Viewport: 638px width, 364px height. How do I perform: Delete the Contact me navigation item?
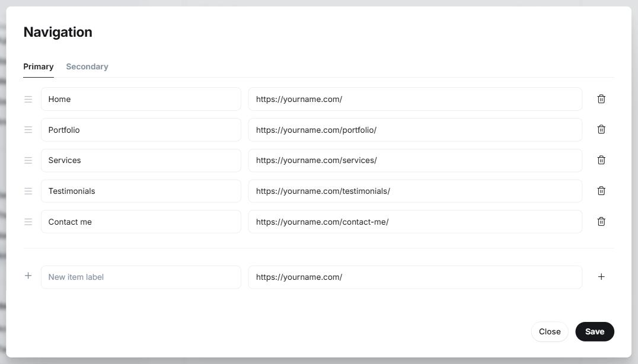(601, 222)
